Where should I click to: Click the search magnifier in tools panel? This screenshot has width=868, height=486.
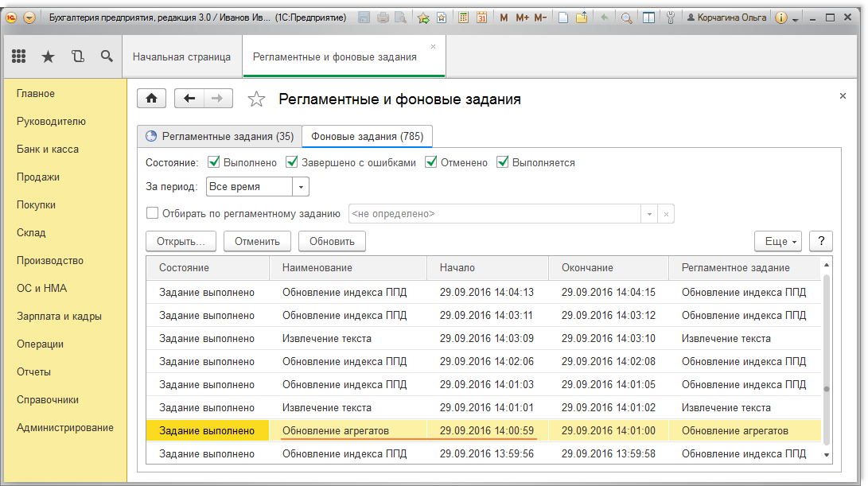pos(107,56)
